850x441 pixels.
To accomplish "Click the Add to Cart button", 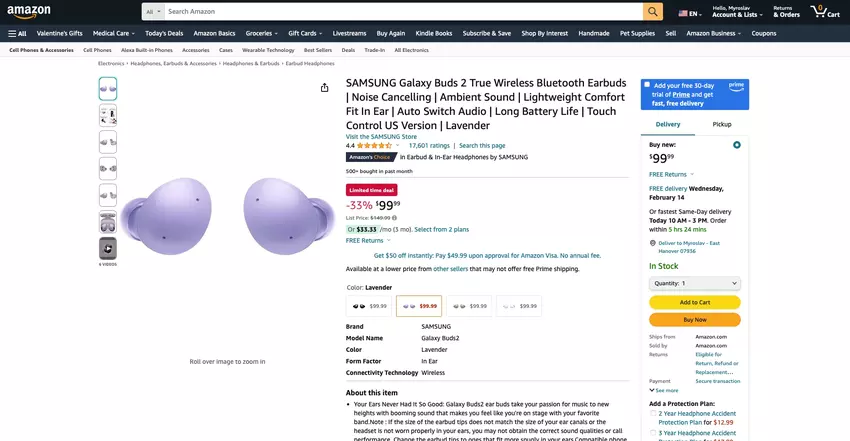I will coord(694,302).
